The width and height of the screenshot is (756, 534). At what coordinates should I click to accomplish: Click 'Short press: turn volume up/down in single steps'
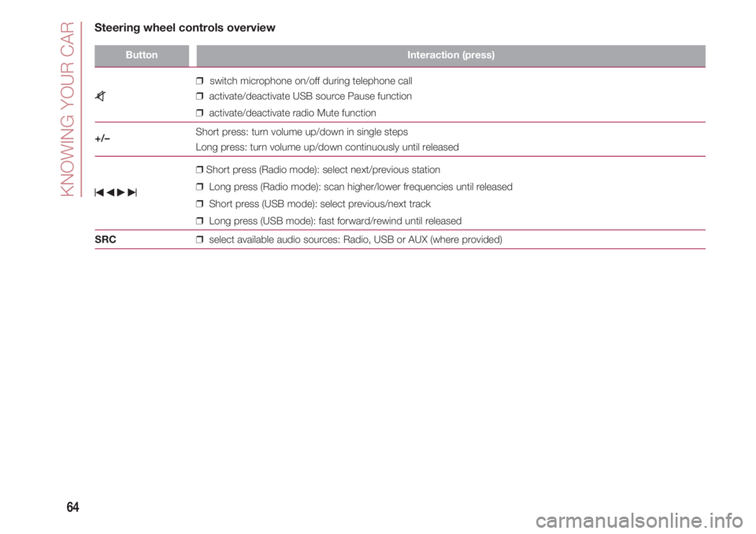pos(302,132)
